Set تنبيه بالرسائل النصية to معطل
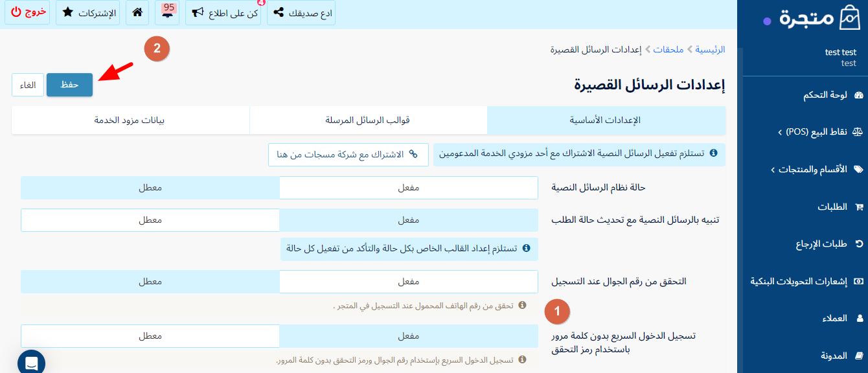Image resolution: width=868 pixels, height=373 pixels. click(150, 220)
